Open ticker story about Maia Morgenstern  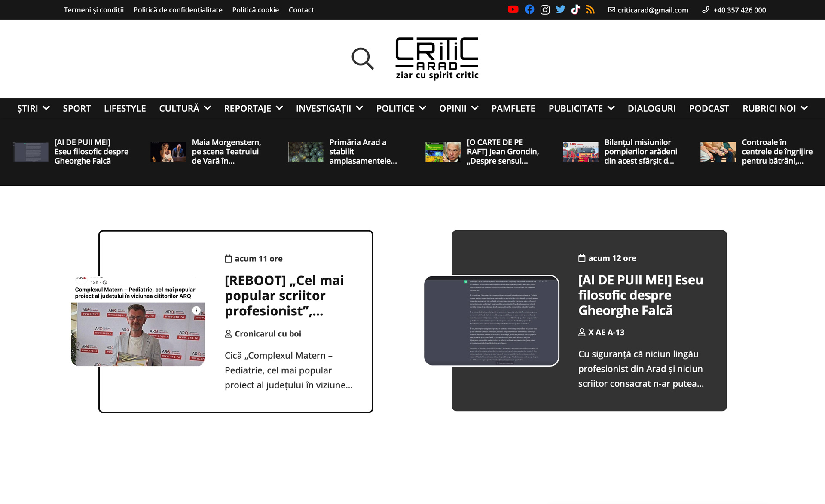click(x=226, y=152)
